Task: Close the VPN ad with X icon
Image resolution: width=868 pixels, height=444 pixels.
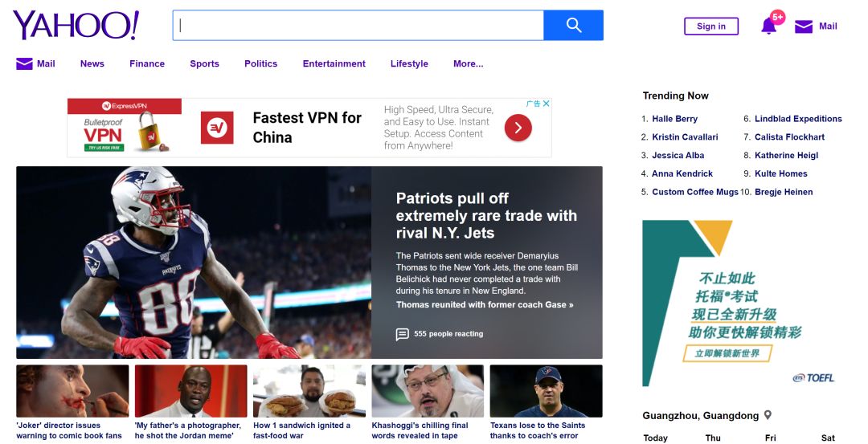Action: [x=547, y=104]
